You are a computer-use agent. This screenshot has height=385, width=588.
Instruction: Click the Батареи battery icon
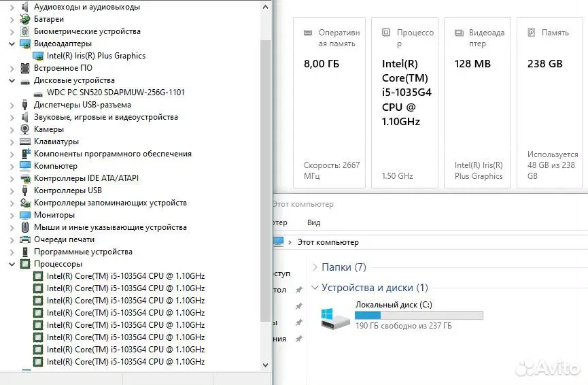point(24,19)
